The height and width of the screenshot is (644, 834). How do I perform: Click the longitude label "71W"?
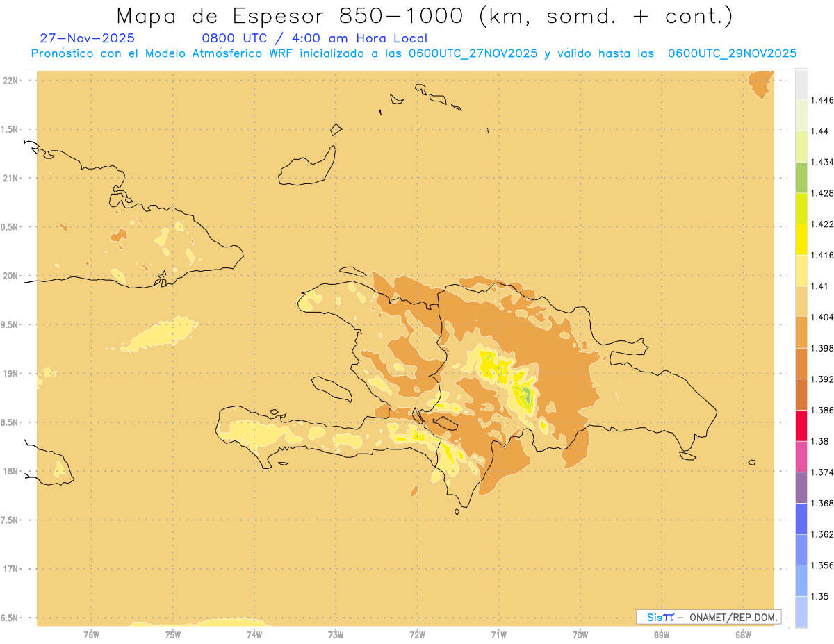pyautogui.click(x=498, y=634)
